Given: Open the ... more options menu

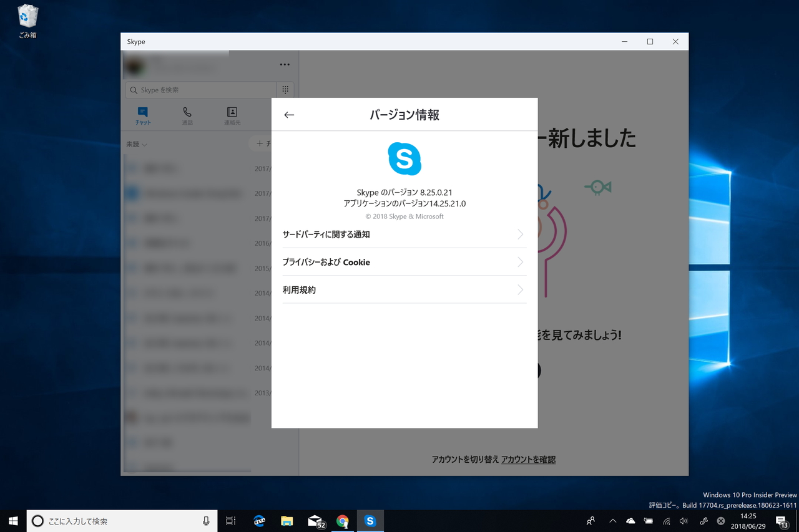Looking at the screenshot, I should pos(285,64).
